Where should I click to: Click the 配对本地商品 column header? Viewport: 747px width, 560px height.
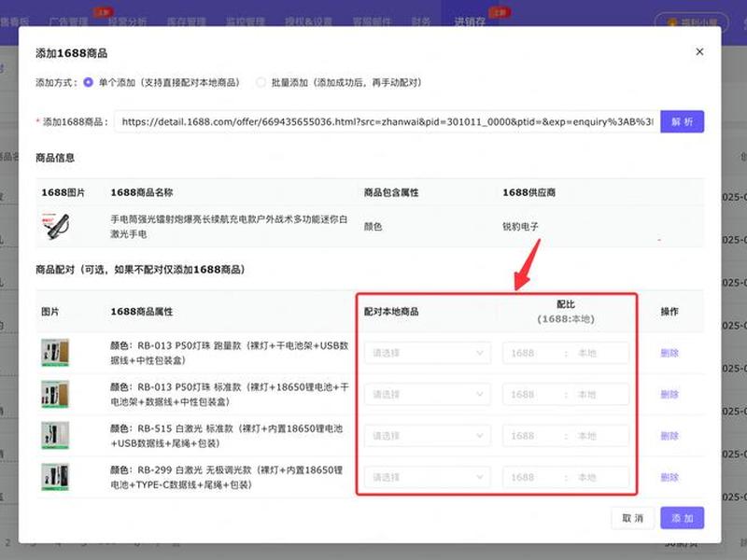click(391, 312)
